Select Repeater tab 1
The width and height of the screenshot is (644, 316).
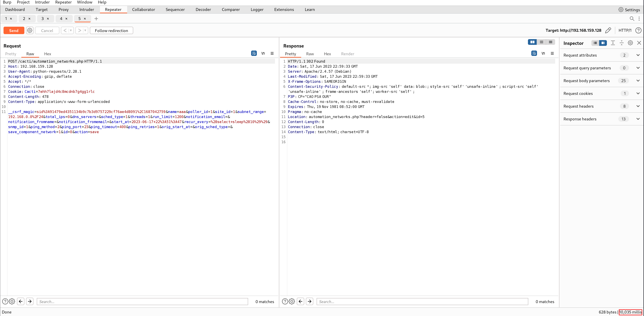click(6, 18)
